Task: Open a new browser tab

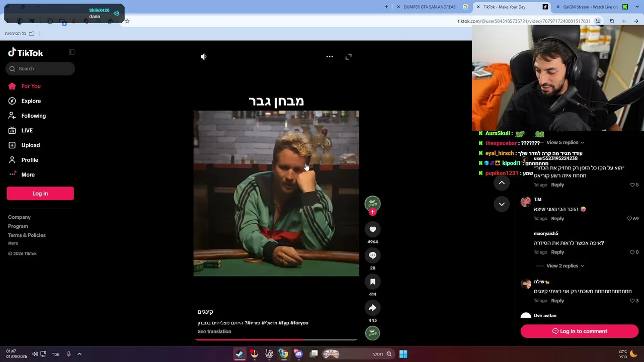Action: (x=386, y=7)
